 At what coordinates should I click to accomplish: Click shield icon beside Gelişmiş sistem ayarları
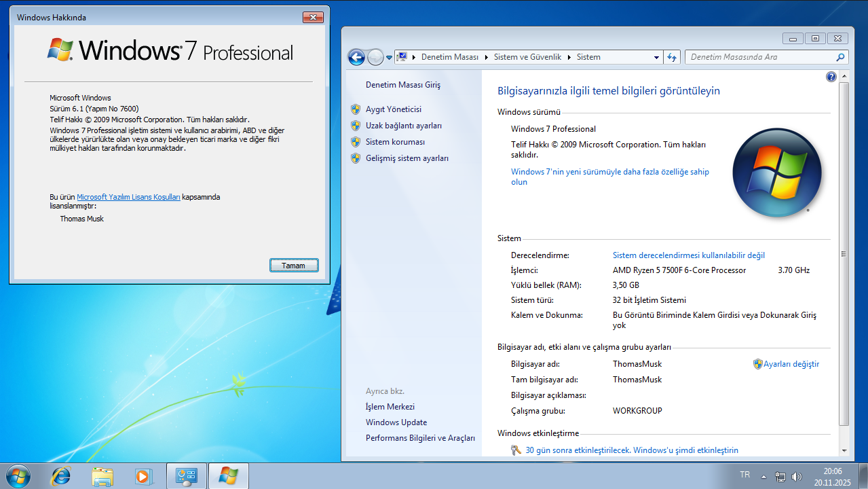coord(355,158)
